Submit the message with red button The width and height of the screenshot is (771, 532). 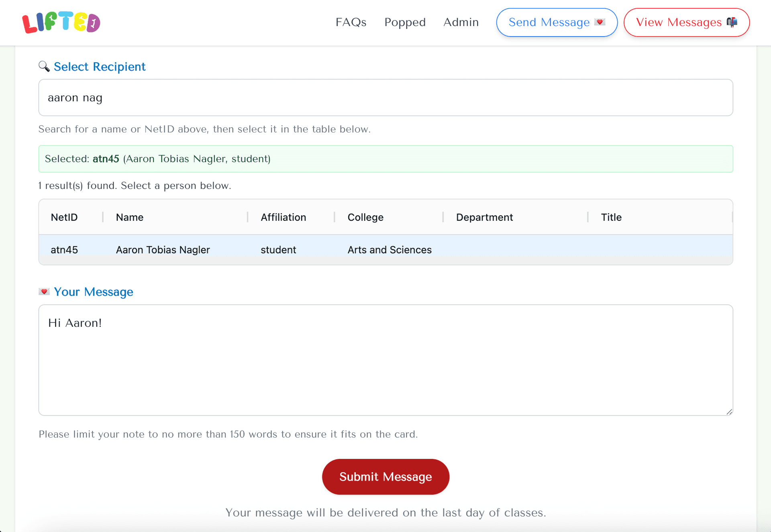385,477
